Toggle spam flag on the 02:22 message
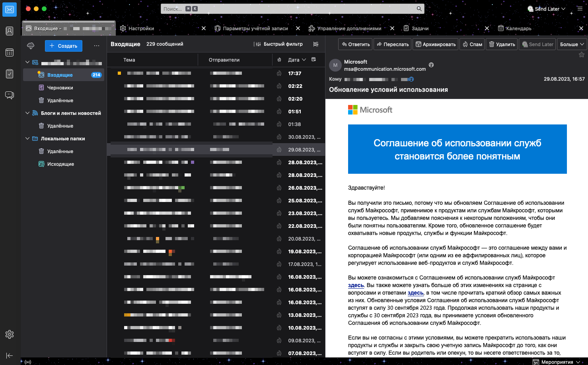This screenshot has width=588, height=365. 279,86
